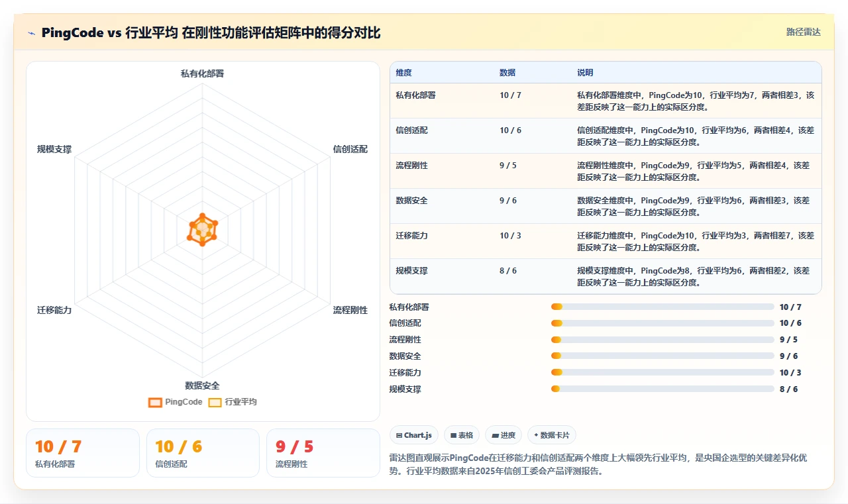Select the 信创适配 table row name

[x=412, y=130]
